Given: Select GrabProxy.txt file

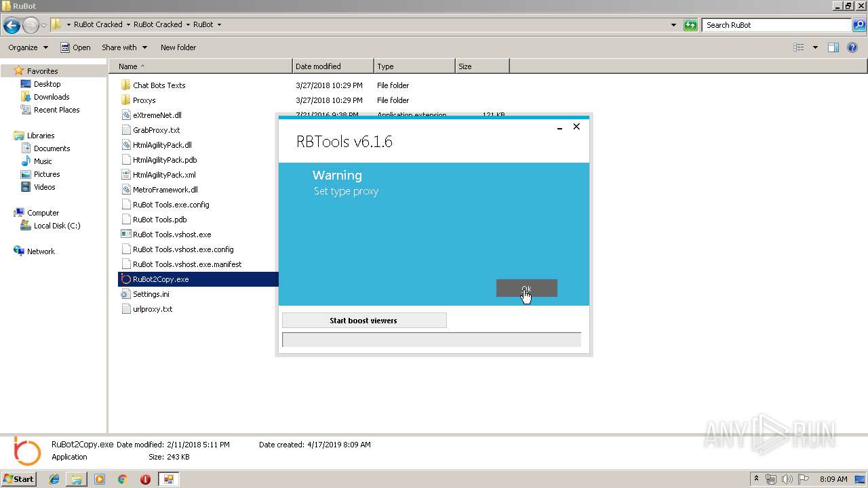Looking at the screenshot, I should [x=156, y=130].
